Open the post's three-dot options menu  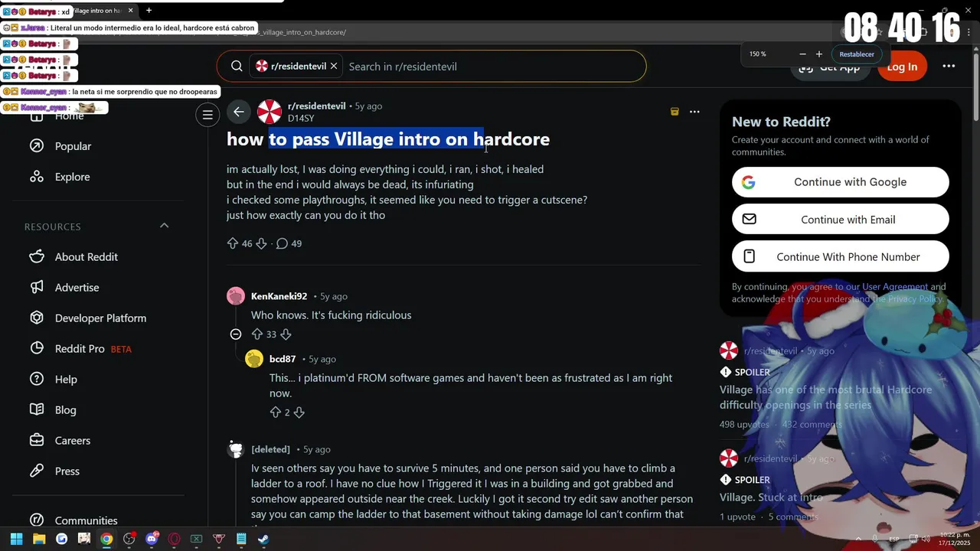point(694,112)
